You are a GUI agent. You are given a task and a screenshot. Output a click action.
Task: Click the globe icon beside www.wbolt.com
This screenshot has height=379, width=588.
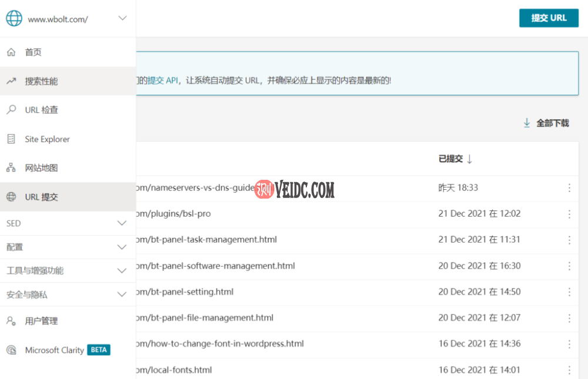click(13, 18)
